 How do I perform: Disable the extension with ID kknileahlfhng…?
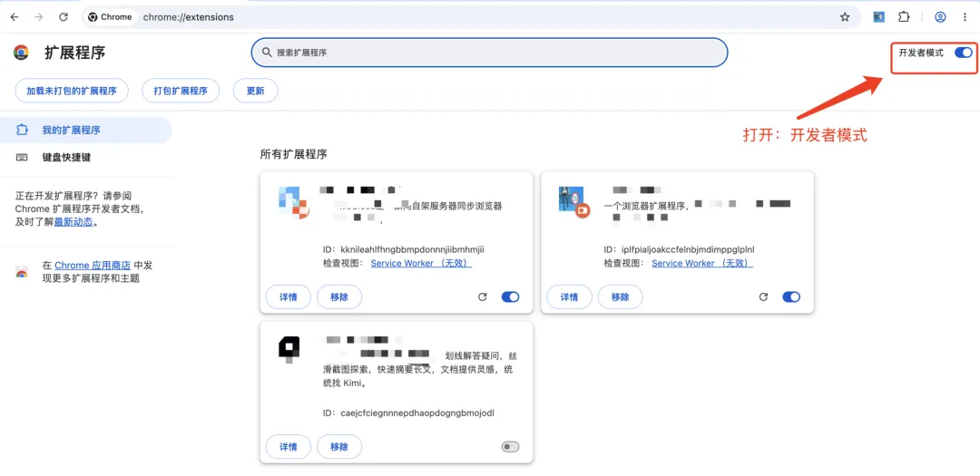coord(510,296)
